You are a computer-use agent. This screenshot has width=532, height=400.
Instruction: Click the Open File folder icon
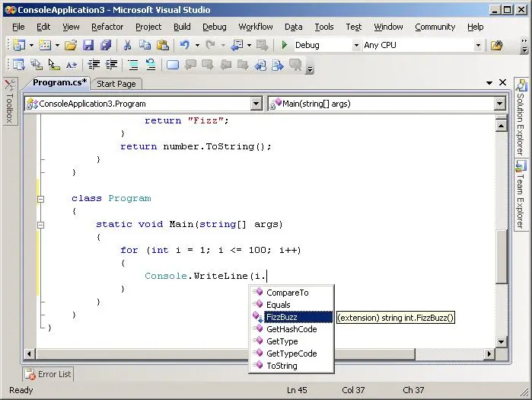pos(71,45)
